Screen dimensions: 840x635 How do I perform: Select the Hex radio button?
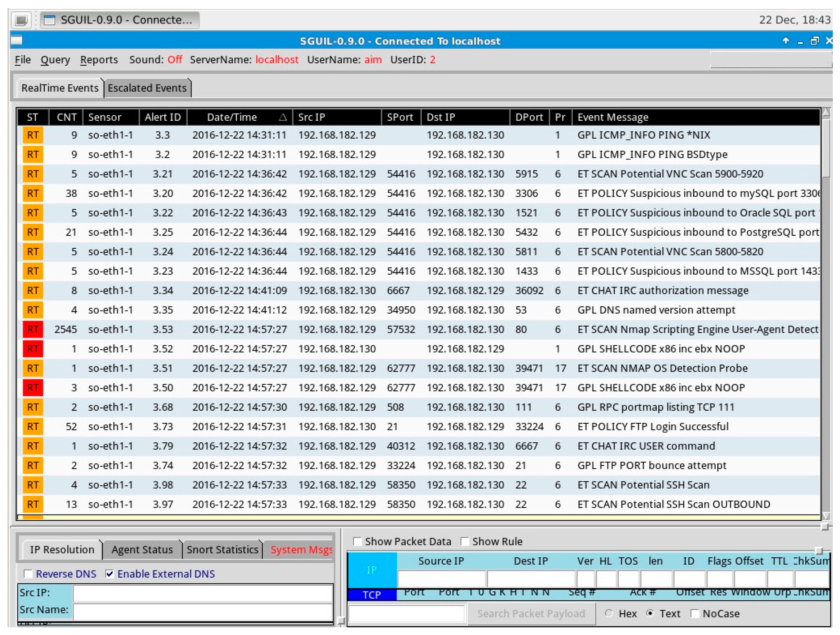pos(609,613)
